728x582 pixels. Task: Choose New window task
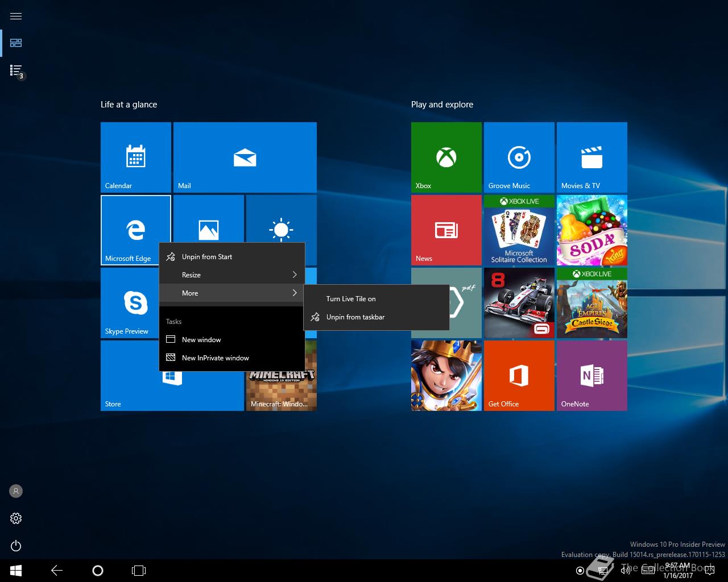click(x=232, y=339)
